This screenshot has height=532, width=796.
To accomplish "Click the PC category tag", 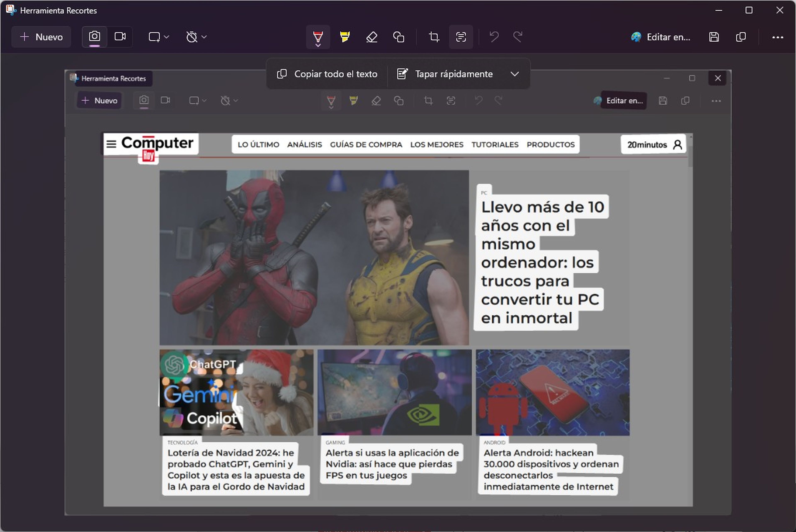I will click(484, 192).
